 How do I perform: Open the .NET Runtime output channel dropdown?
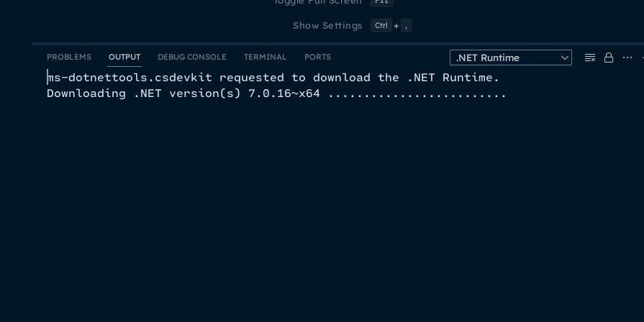510,57
